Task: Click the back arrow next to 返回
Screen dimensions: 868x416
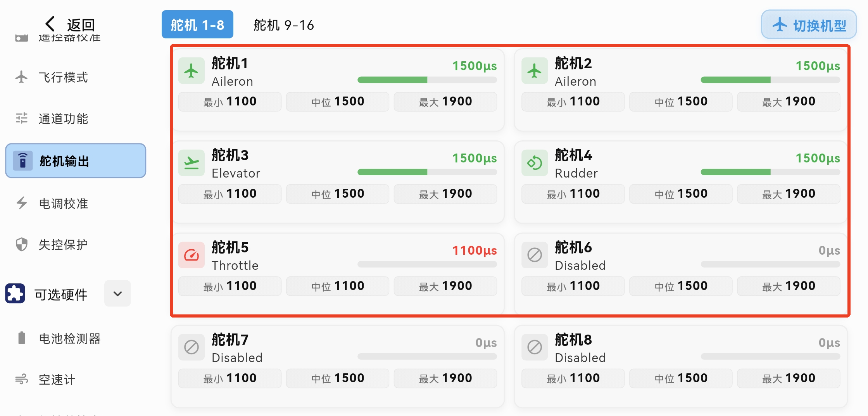Action: (x=50, y=24)
